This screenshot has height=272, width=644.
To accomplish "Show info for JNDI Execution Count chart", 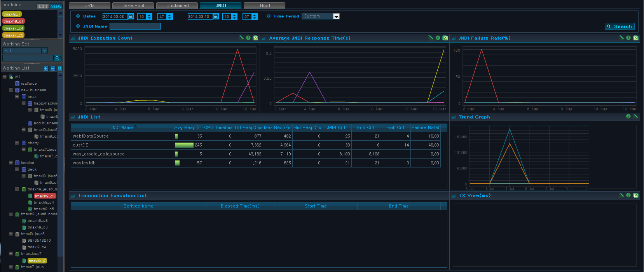I will click(x=248, y=38).
